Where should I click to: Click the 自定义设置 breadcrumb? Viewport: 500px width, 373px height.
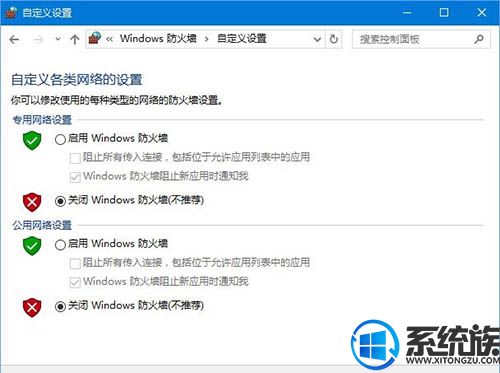(x=242, y=39)
